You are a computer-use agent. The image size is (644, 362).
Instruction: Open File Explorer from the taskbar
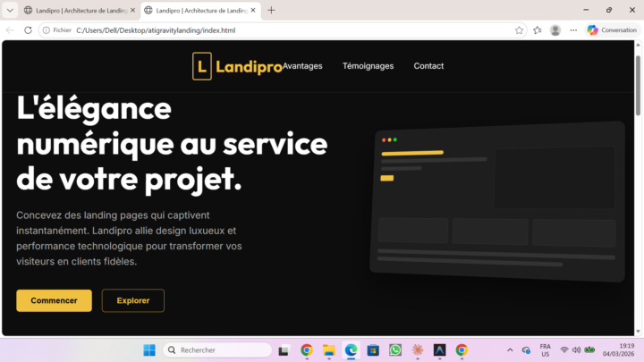328,350
